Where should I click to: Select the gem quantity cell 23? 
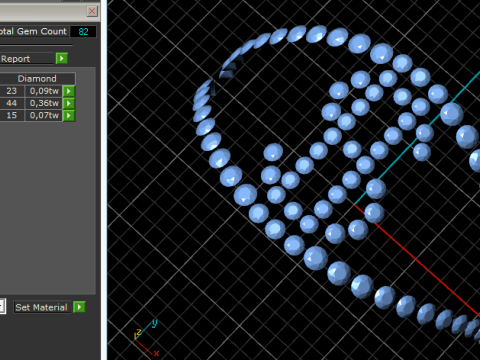pyautogui.click(x=12, y=91)
